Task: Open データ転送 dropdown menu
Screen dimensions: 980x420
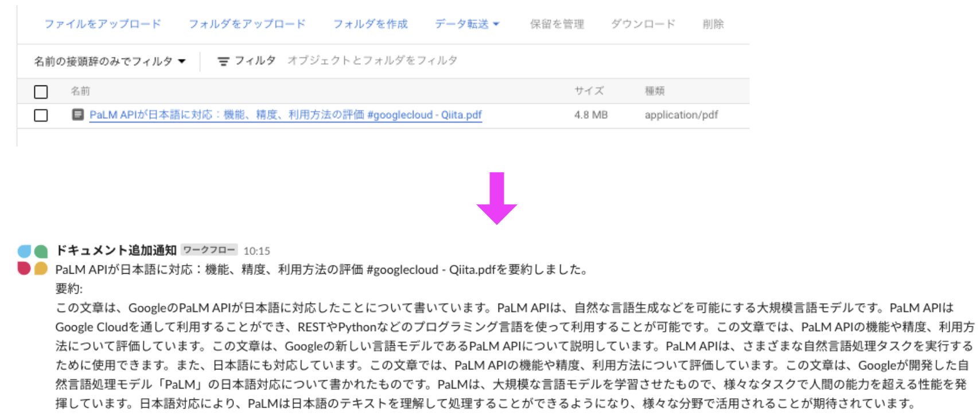Action: point(467,24)
